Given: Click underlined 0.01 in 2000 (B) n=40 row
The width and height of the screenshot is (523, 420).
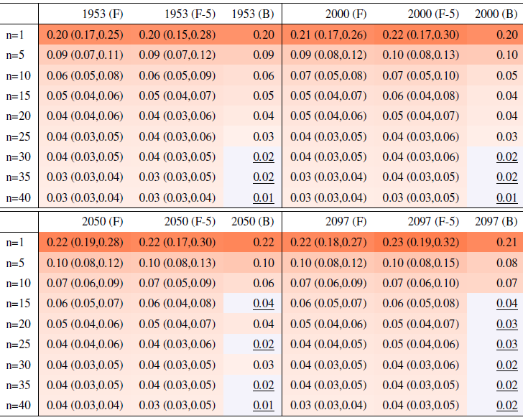Looking at the screenshot, I should coord(507,197).
